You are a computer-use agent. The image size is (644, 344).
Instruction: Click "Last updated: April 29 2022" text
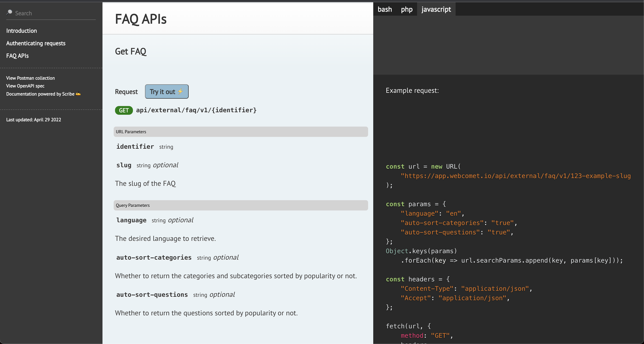[x=34, y=119]
